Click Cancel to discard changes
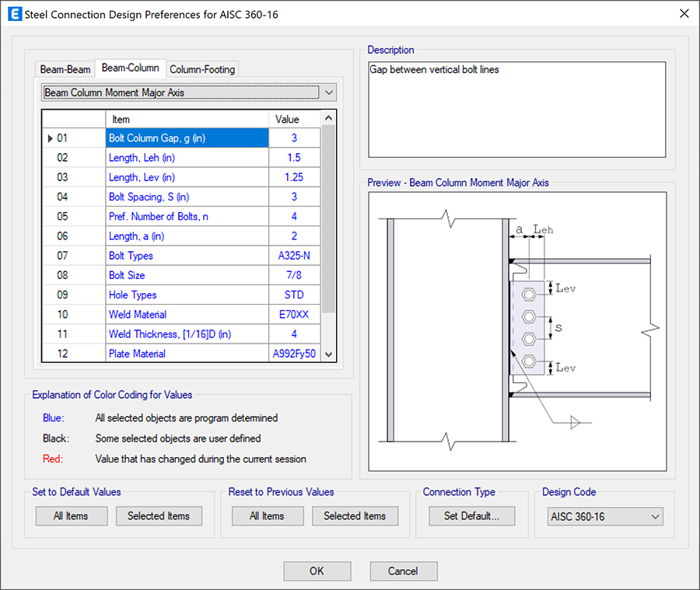Viewport: 700px width, 590px height. [x=403, y=571]
